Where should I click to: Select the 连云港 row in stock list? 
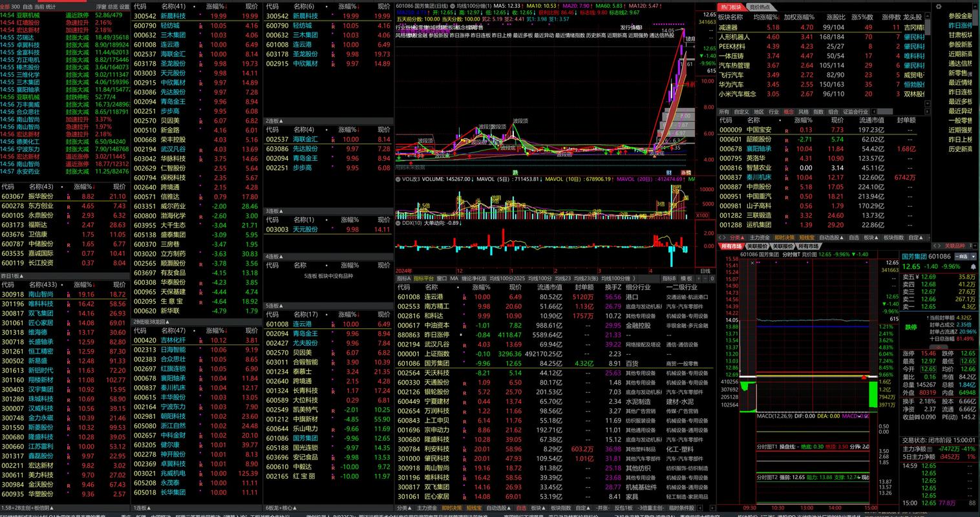pyautogui.click(x=433, y=297)
